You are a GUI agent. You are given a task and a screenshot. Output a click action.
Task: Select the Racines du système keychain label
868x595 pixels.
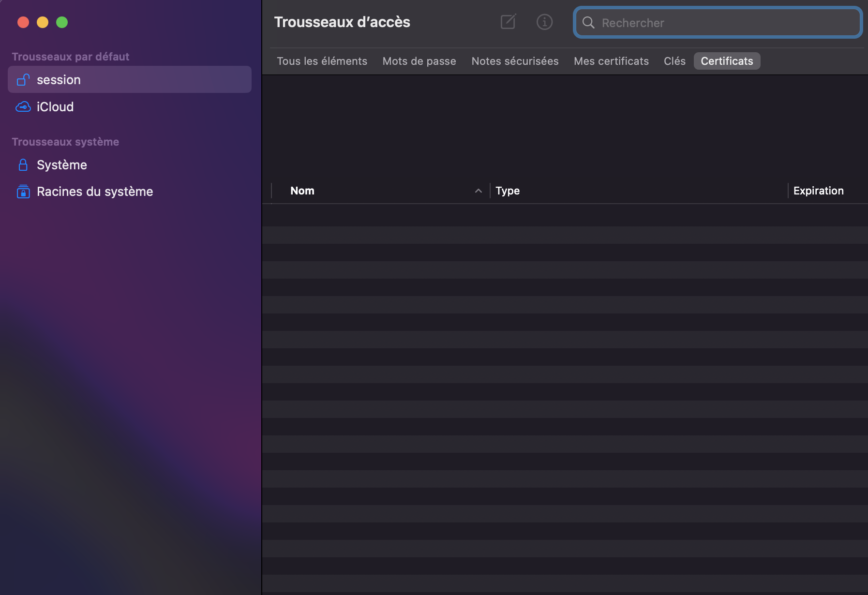pyautogui.click(x=95, y=192)
